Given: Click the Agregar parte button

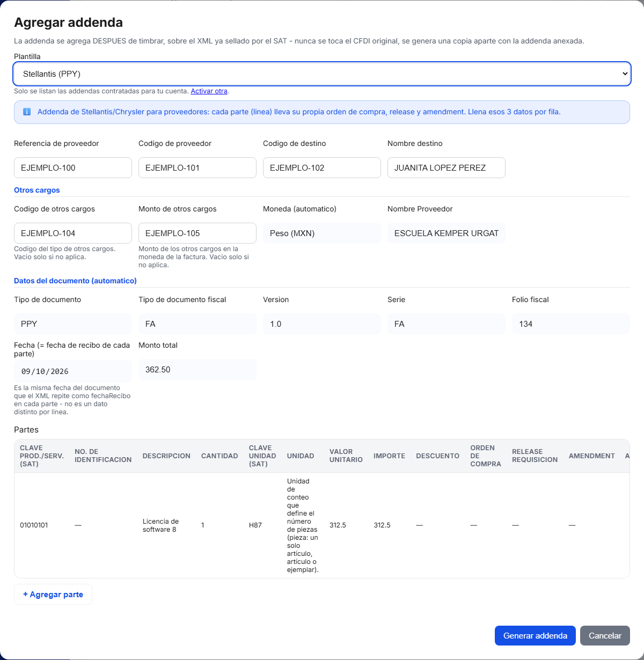Looking at the screenshot, I should click(x=53, y=595).
